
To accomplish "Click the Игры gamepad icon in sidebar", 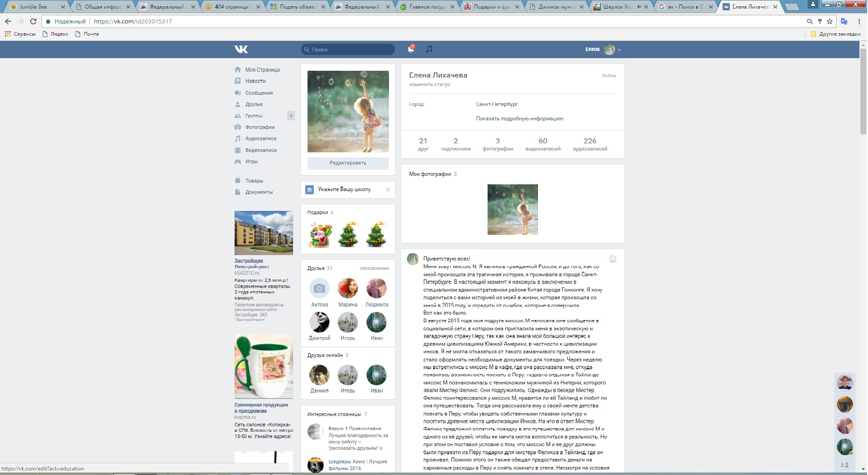I will click(x=238, y=161).
